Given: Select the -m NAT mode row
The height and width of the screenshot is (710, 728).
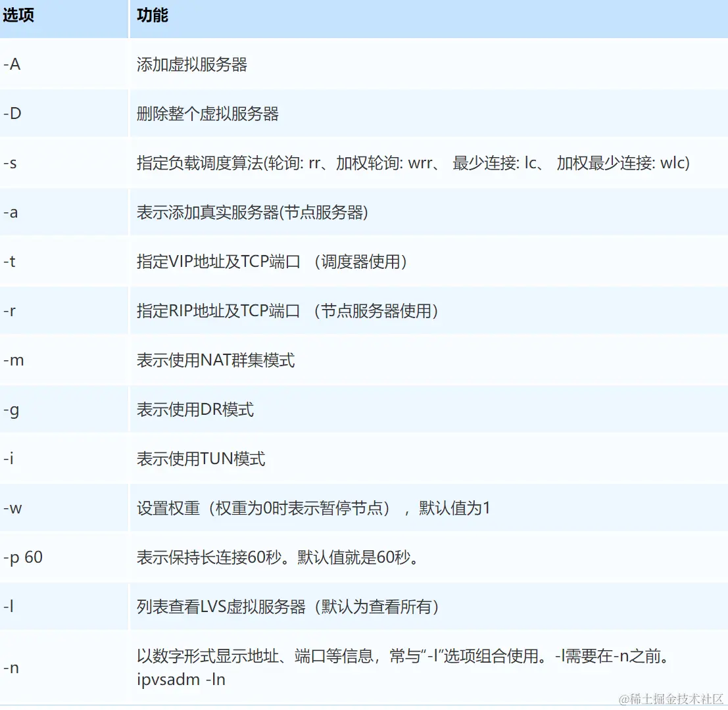Looking at the screenshot, I should (x=14, y=360).
